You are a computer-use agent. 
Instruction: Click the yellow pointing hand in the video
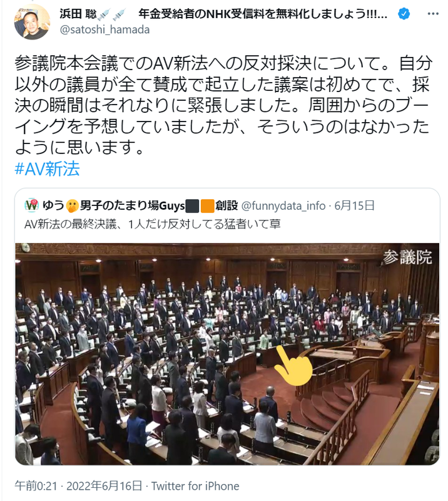[293, 366]
